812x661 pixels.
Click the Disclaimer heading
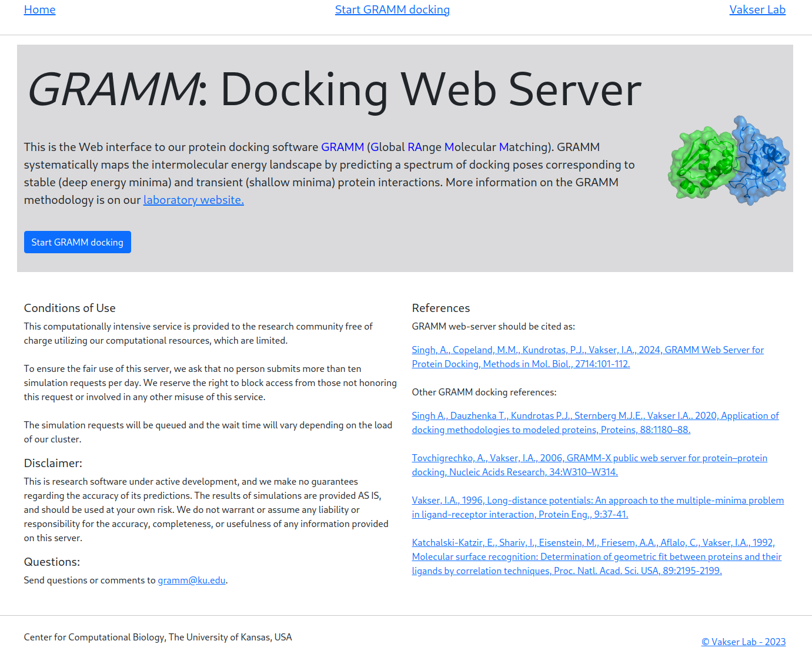pos(53,464)
